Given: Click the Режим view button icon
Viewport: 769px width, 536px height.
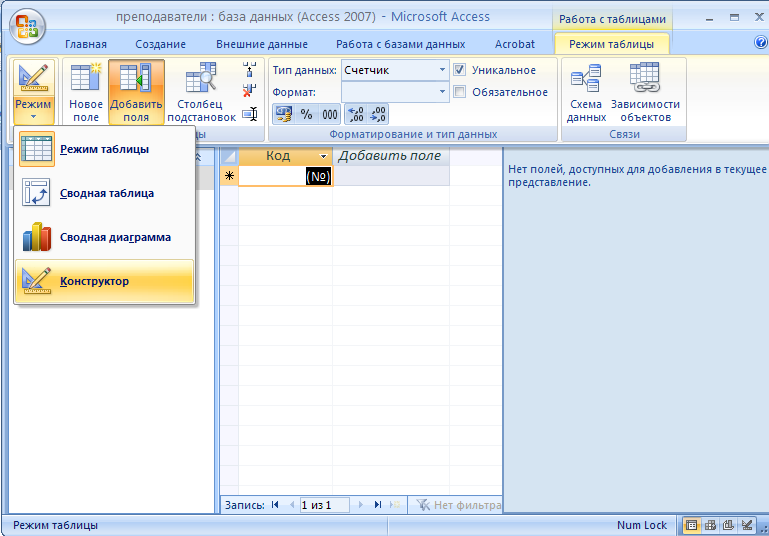Looking at the screenshot, I should tap(33, 78).
